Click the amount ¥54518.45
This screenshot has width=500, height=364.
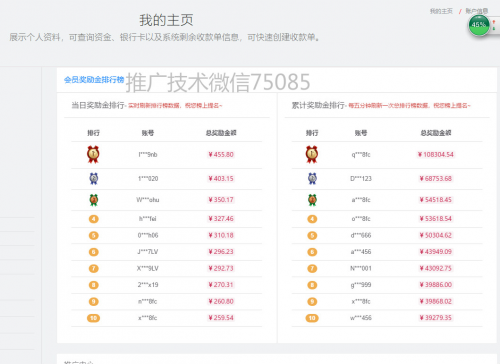pos(436,200)
